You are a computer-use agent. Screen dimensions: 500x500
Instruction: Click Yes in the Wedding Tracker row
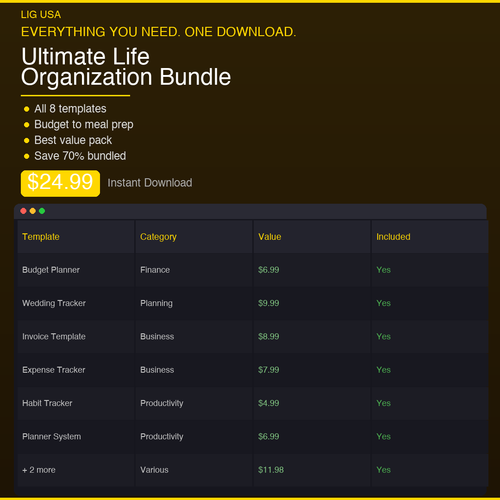(383, 303)
